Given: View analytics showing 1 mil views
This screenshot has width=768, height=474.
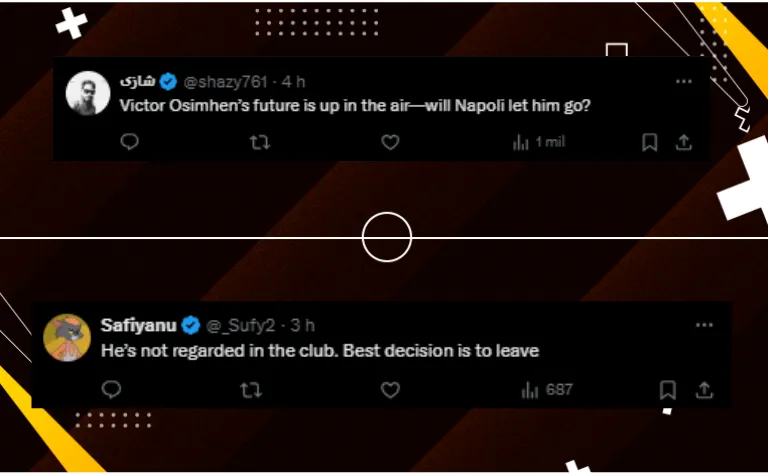Looking at the screenshot, I should [x=539, y=142].
